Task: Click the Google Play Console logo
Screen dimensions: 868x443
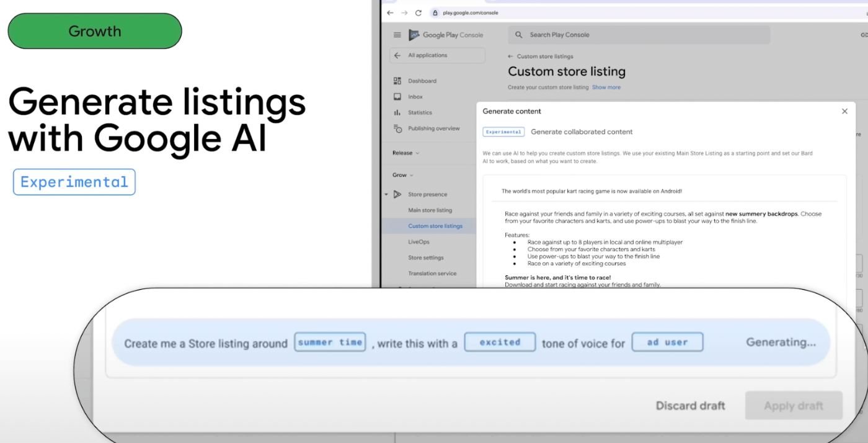Action: (446, 35)
